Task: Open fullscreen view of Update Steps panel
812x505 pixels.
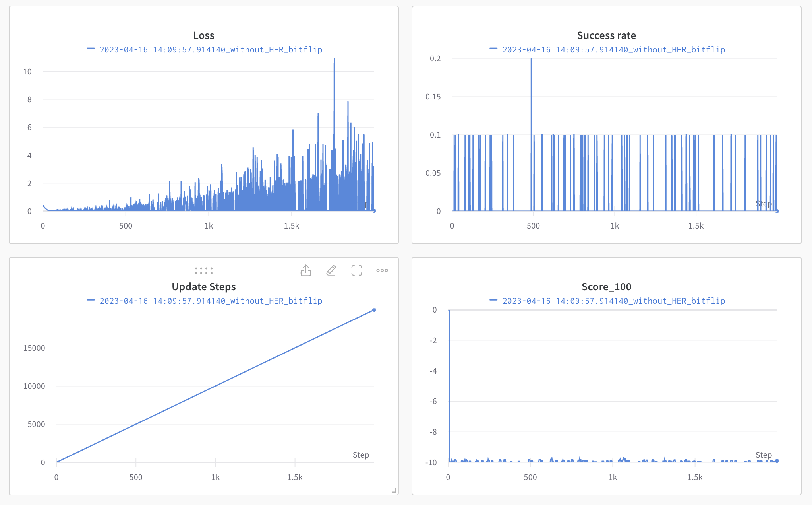Action: (357, 270)
